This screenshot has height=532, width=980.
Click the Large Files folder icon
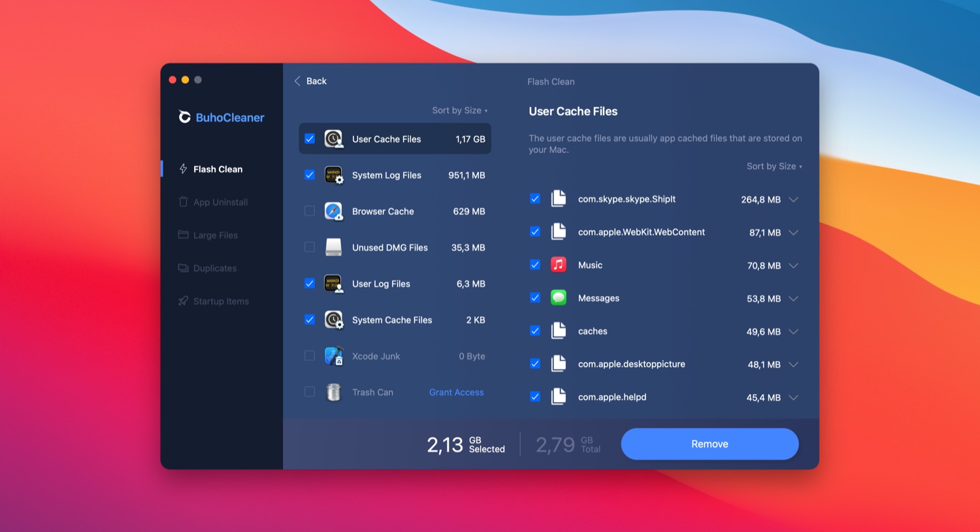(183, 235)
